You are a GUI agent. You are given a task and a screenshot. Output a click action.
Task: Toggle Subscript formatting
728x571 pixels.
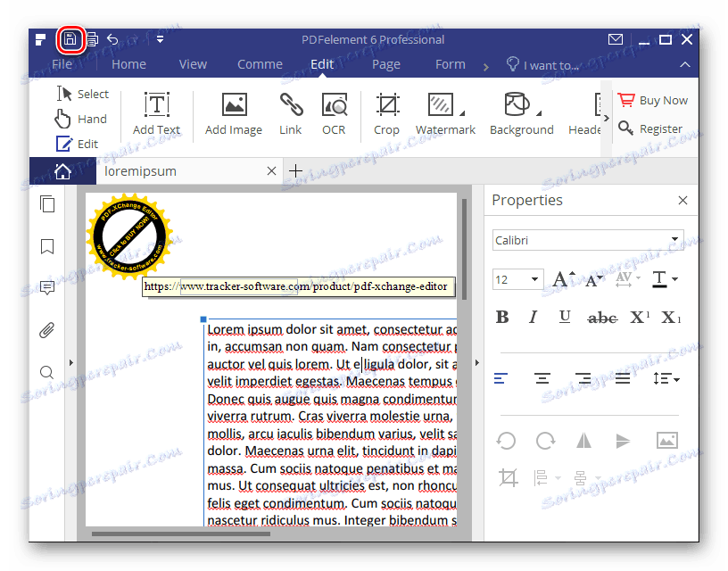click(x=671, y=317)
